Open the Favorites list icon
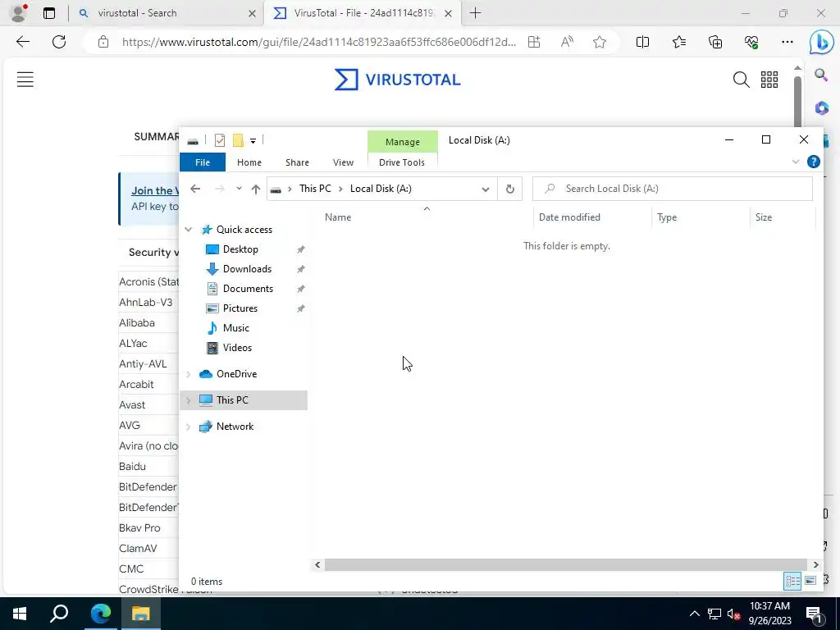840x630 pixels. pyautogui.click(x=678, y=42)
